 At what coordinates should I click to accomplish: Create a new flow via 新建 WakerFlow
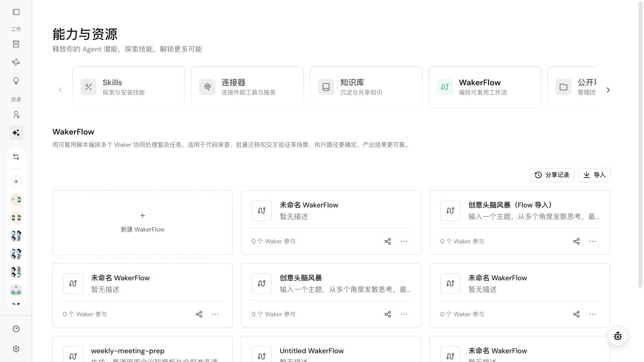coord(142,222)
